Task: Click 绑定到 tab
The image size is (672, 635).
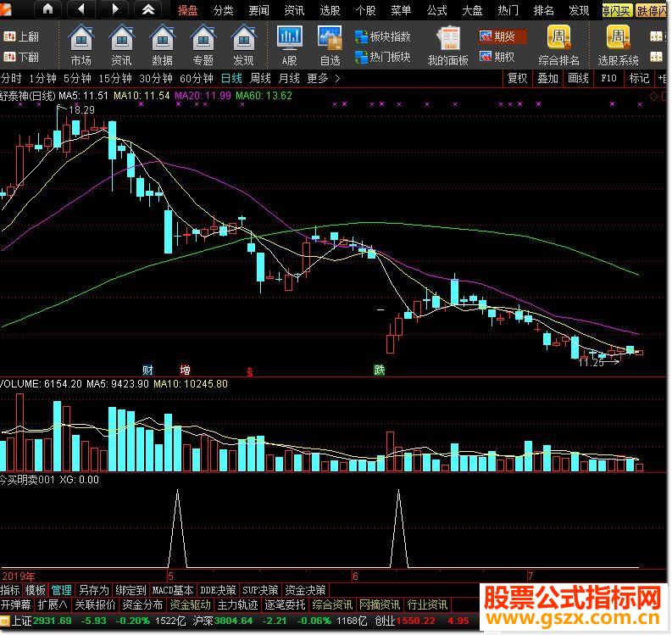Action: [131, 590]
